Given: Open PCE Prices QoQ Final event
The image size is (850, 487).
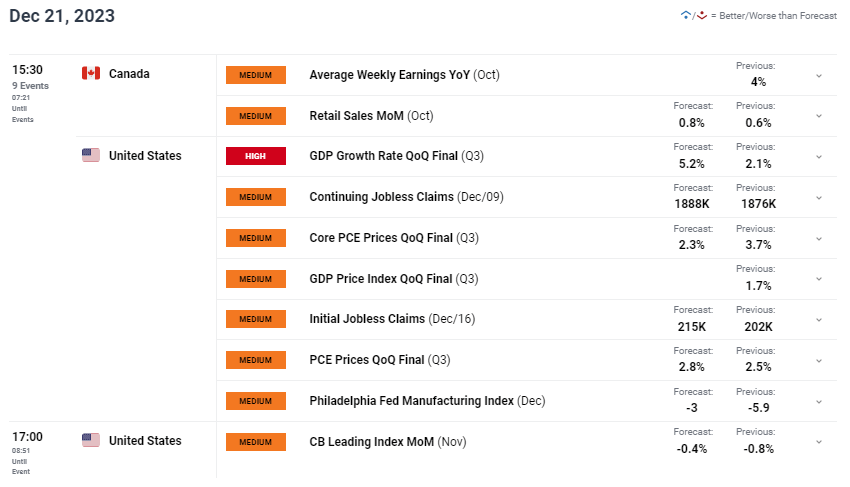Looking at the screenshot, I should tap(380, 360).
